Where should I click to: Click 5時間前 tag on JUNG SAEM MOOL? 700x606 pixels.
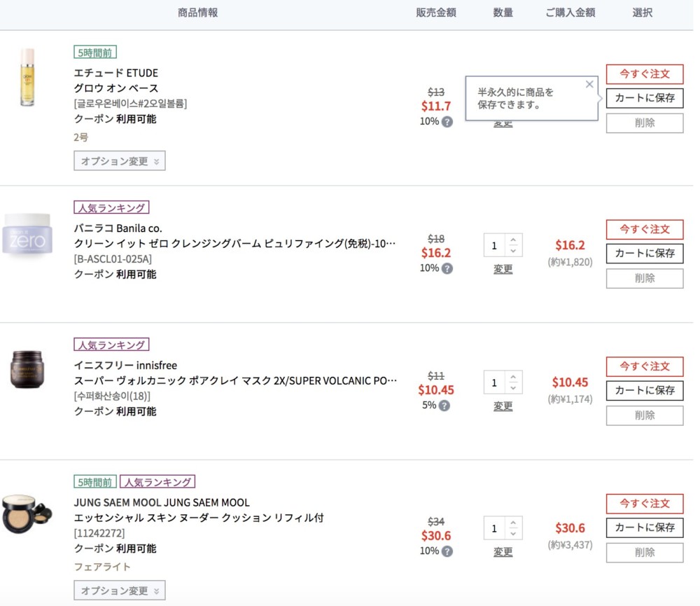(95, 482)
